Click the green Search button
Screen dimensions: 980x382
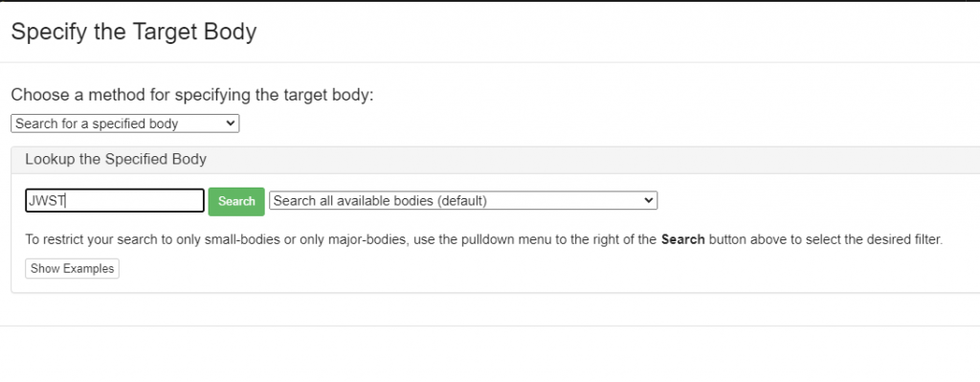(236, 201)
